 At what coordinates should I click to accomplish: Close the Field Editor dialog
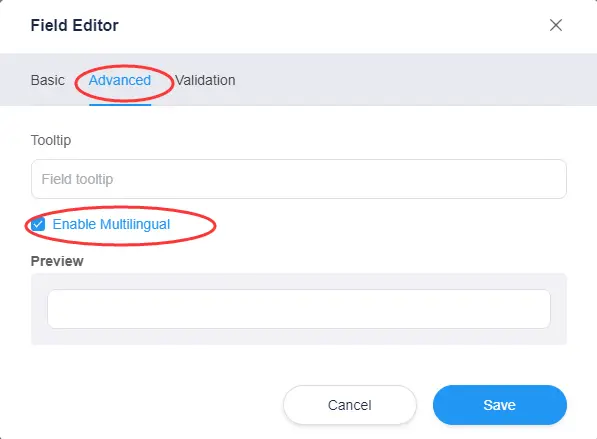coord(555,25)
